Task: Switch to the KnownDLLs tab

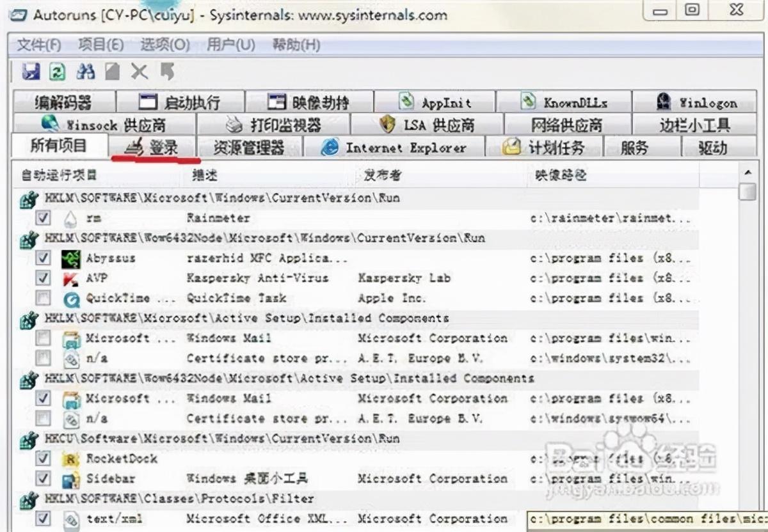Action: point(564,102)
